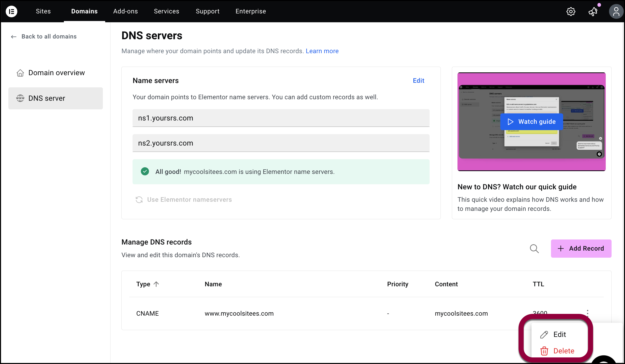
Task: Play the Watch guide video
Action: 531,122
